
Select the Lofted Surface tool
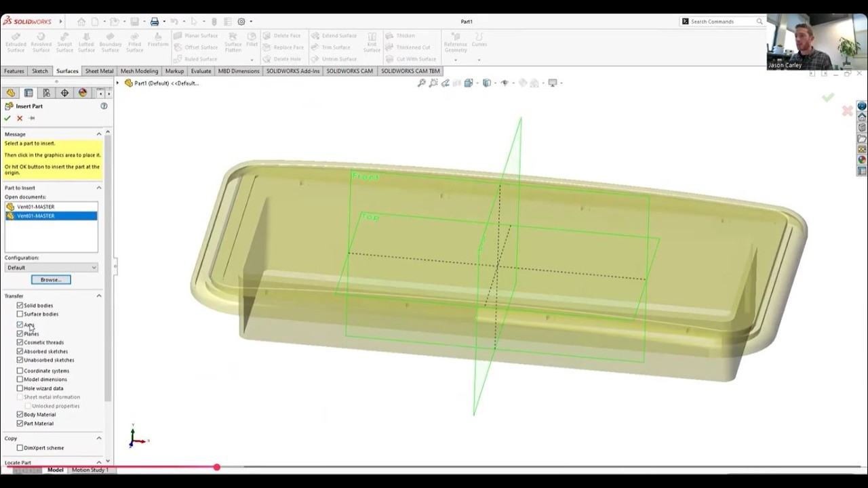86,42
